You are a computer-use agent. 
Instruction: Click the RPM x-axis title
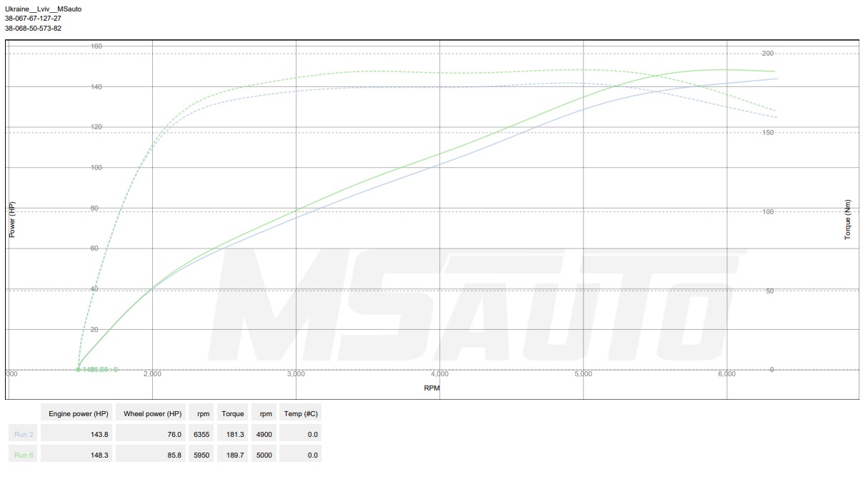point(431,388)
